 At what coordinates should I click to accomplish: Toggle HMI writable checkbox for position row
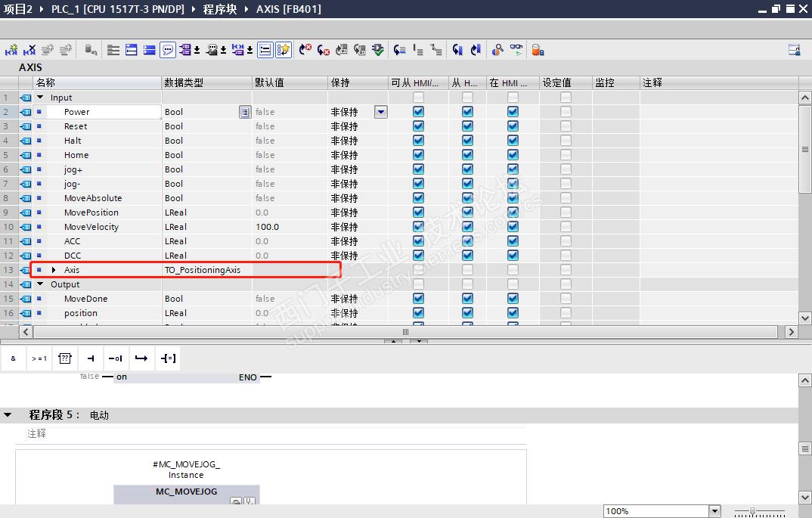[468, 313]
